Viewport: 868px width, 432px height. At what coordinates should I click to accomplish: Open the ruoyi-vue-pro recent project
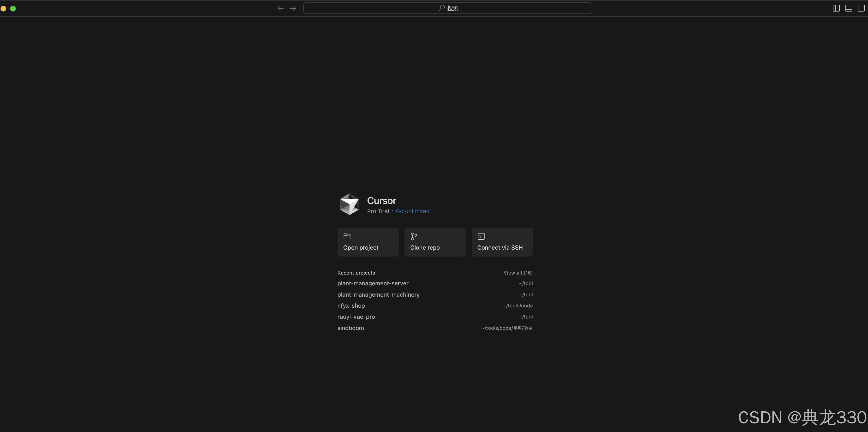[x=435, y=317]
